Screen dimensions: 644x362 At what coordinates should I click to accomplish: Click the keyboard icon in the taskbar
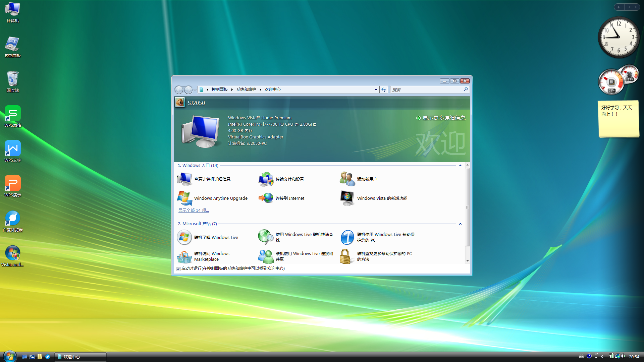point(582,357)
